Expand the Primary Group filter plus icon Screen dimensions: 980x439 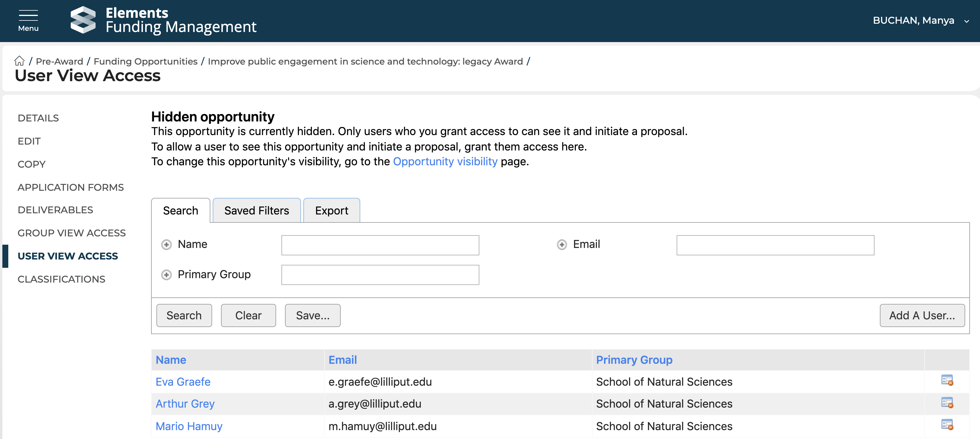[166, 275]
